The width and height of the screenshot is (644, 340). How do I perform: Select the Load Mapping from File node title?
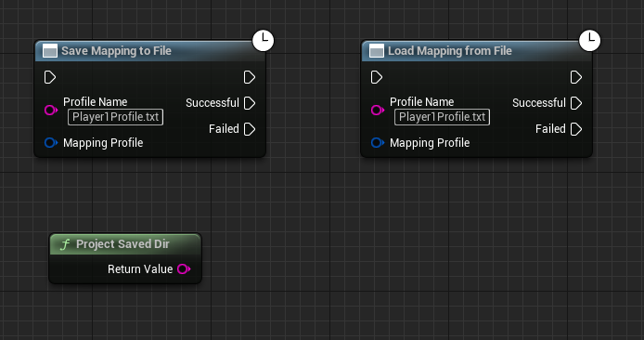click(450, 51)
